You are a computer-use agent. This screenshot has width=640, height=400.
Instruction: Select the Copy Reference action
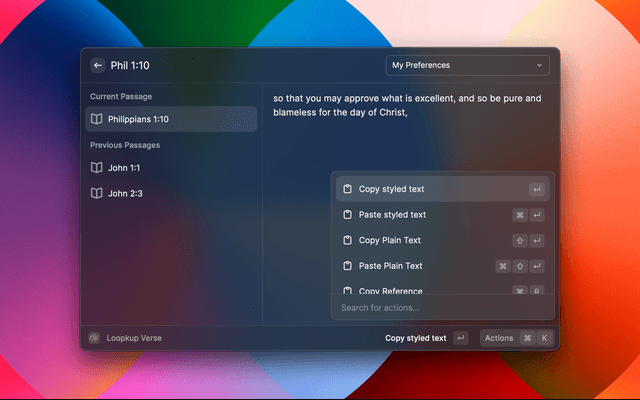click(390, 290)
